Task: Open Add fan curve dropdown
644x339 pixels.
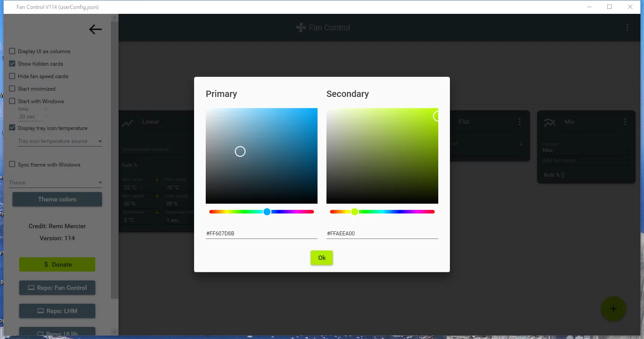Action: coord(587,160)
